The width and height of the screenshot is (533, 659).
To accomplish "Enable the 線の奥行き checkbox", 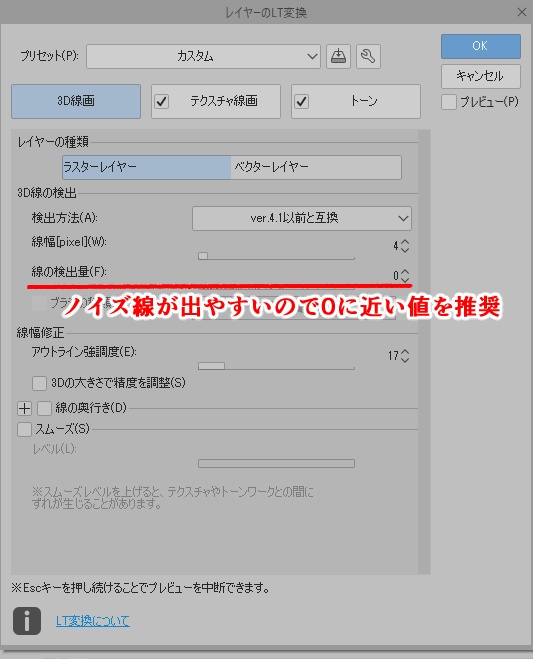I will 45,408.
